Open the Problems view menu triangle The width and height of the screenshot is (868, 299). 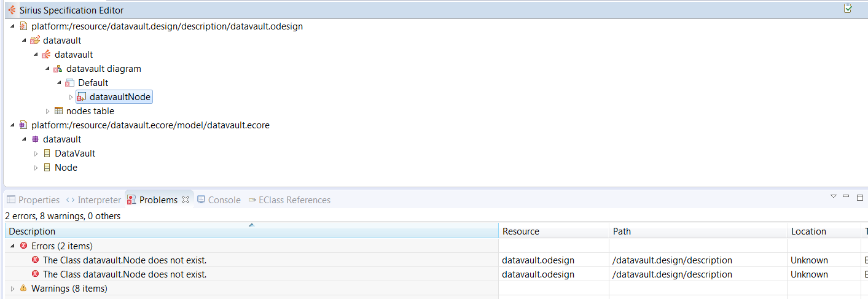coord(834,196)
